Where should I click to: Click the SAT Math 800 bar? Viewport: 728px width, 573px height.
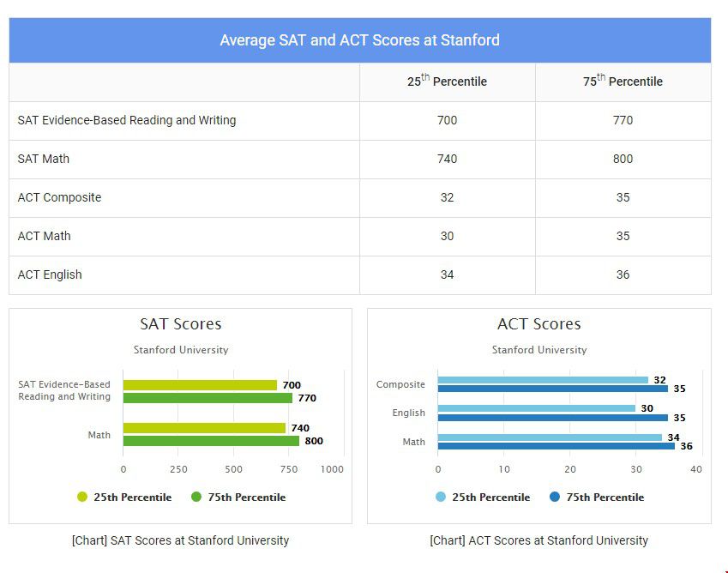tap(211, 441)
